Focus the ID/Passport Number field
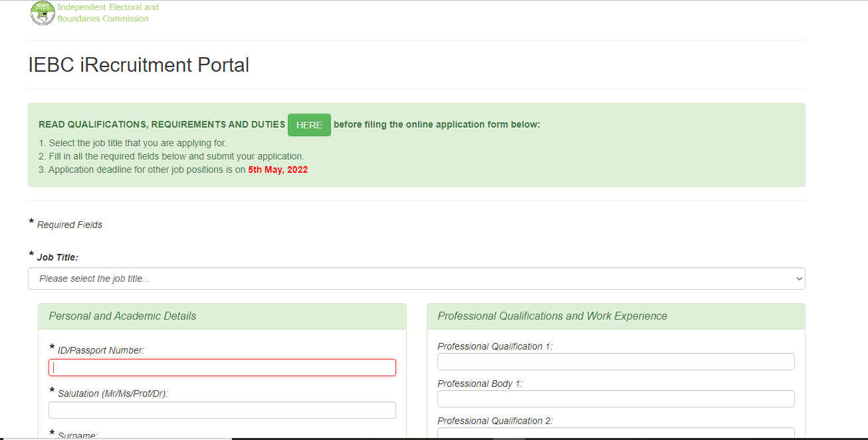 222,368
